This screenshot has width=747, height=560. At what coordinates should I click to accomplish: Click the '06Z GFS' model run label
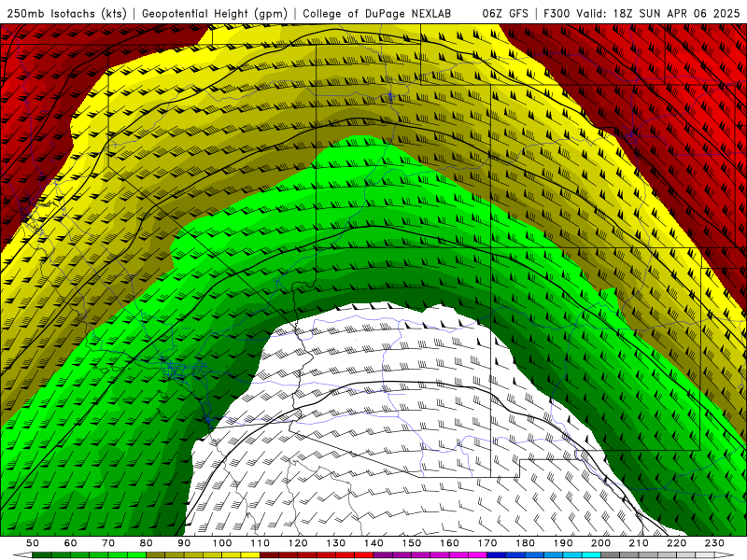505,14
